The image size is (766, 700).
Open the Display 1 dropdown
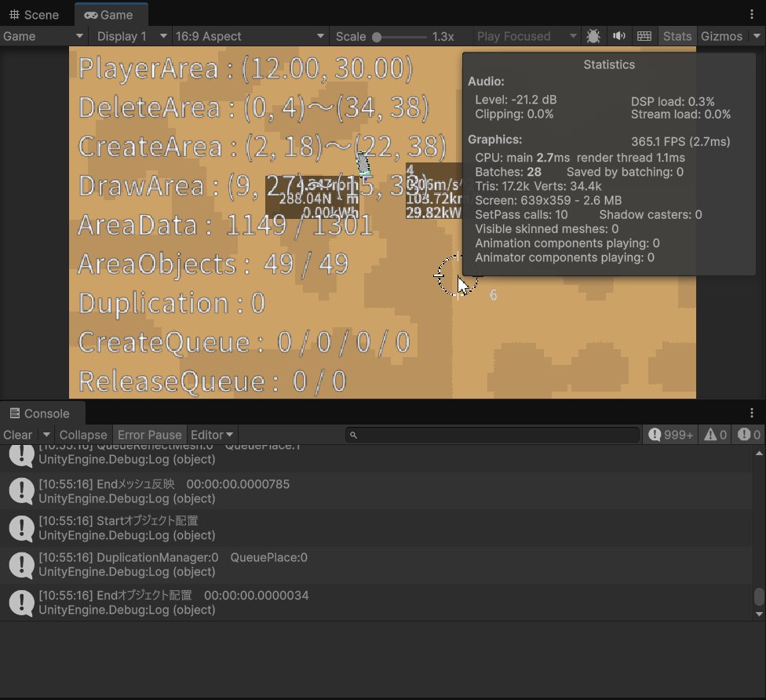(x=131, y=36)
